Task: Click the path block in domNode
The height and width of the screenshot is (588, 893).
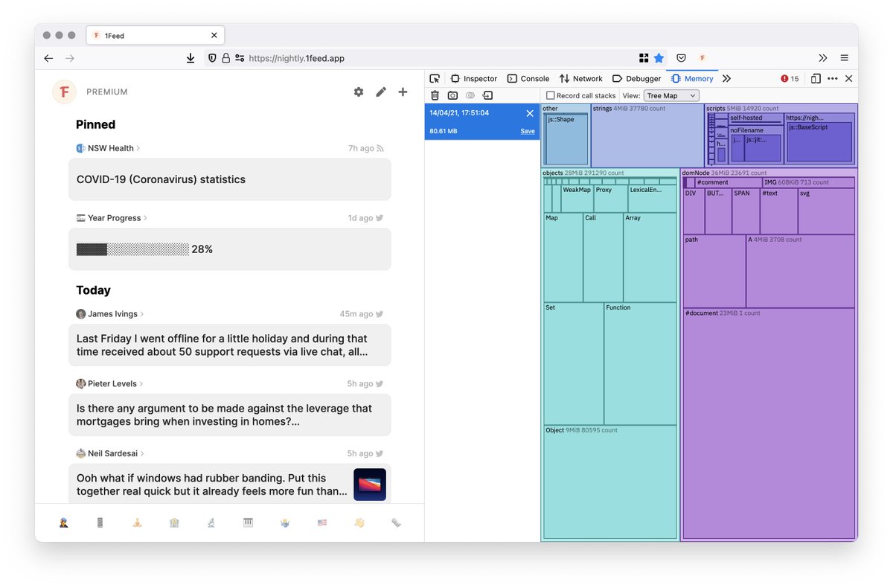Action: (714, 272)
